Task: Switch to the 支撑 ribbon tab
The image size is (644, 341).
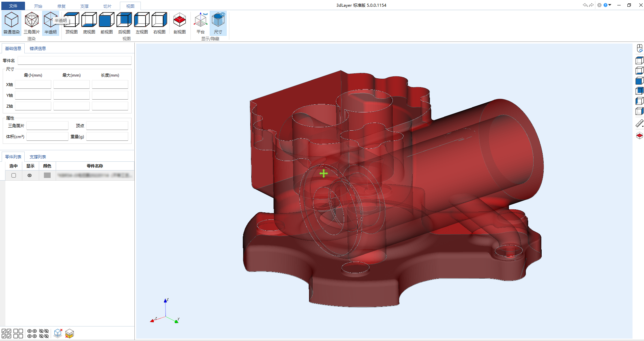Action: click(84, 6)
